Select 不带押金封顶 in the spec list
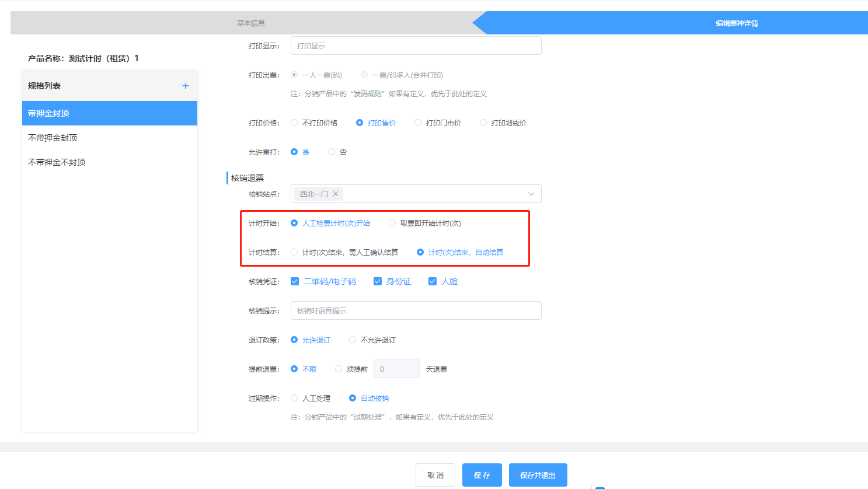The width and height of the screenshot is (868, 489). pyautogui.click(x=53, y=138)
